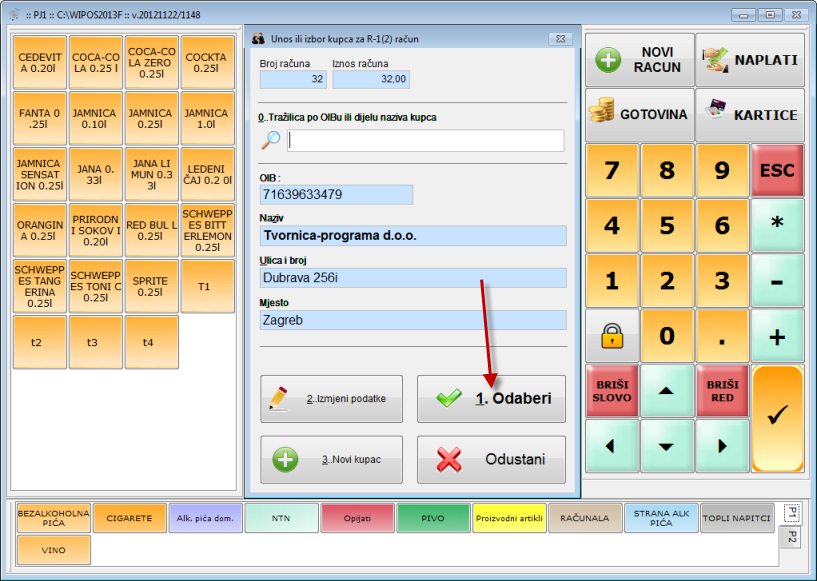817x581 pixels.
Task: Choose KARTICE card payment
Action: [749, 114]
